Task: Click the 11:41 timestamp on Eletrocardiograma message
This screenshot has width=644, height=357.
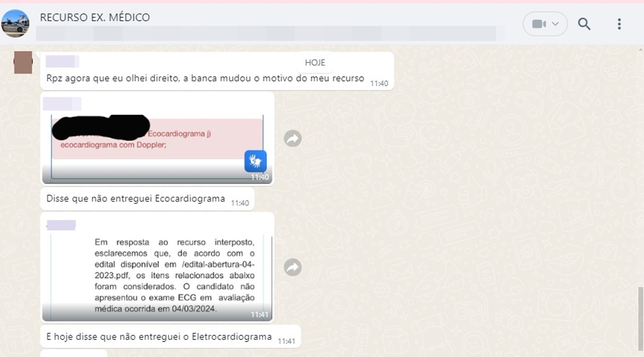Action: point(286,341)
